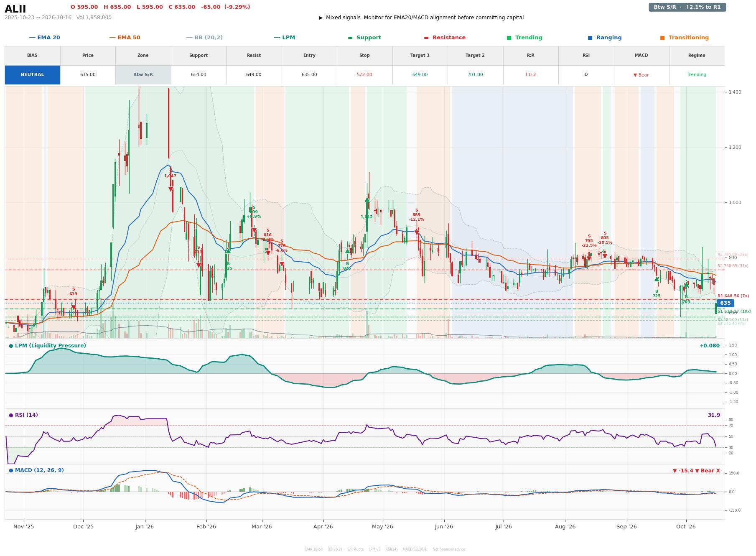This screenshot has height=556, width=756.
Task: Click the Target 2 column header
Action: [x=475, y=56]
